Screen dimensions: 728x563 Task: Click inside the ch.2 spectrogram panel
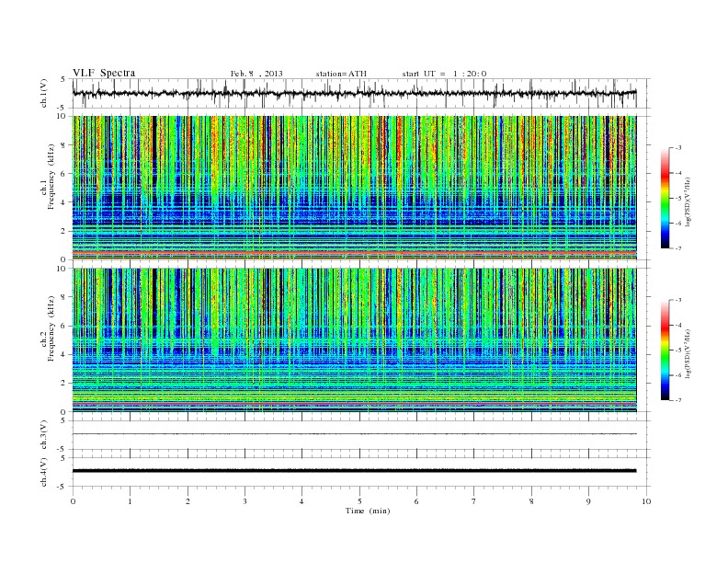tap(354, 340)
